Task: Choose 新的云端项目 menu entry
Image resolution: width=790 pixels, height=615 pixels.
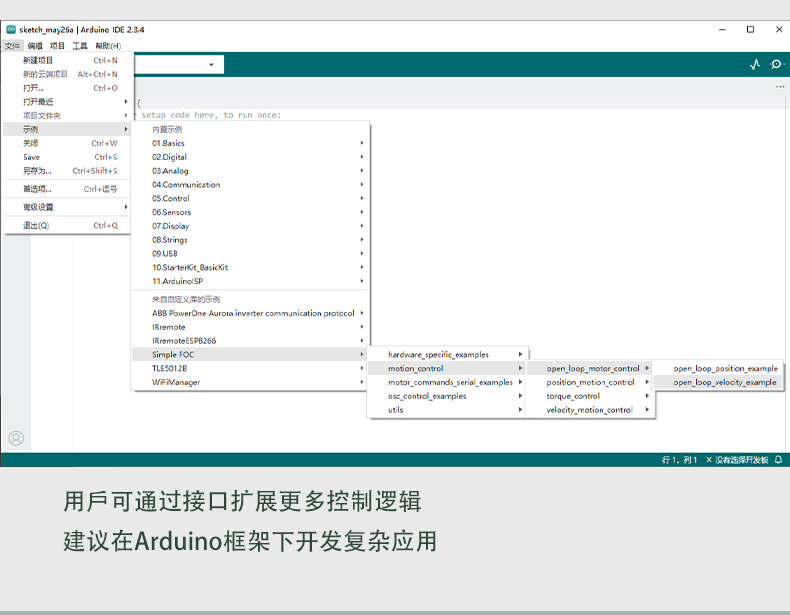Action: [67, 74]
